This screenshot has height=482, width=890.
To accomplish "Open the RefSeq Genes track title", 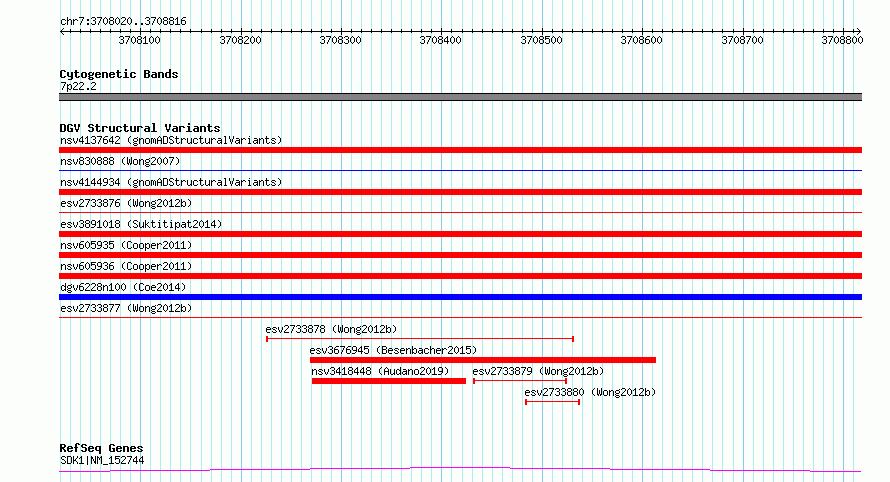I will (101, 448).
